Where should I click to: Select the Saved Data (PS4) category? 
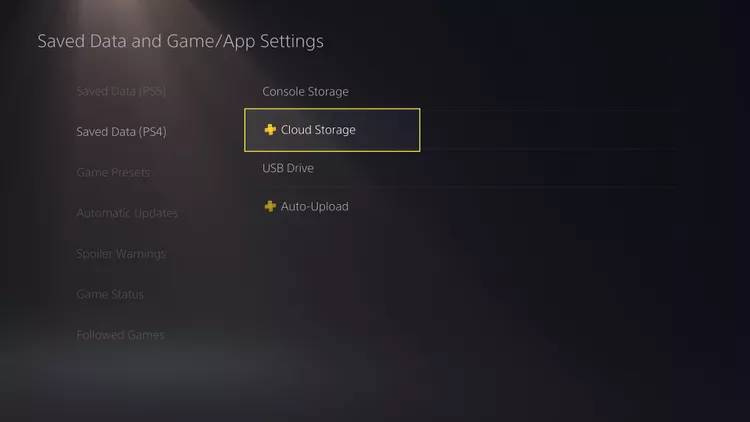coord(121,132)
